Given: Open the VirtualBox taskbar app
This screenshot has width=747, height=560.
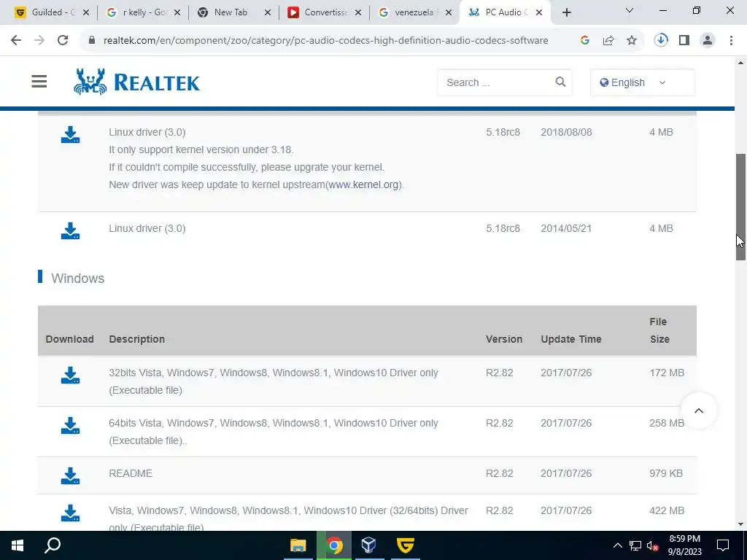Looking at the screenshot, I should (369, 545).
